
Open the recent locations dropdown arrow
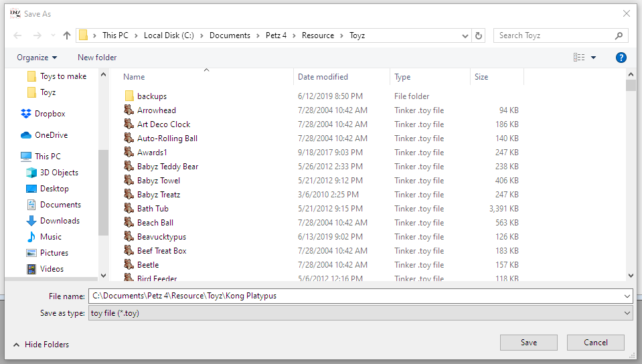53,35
